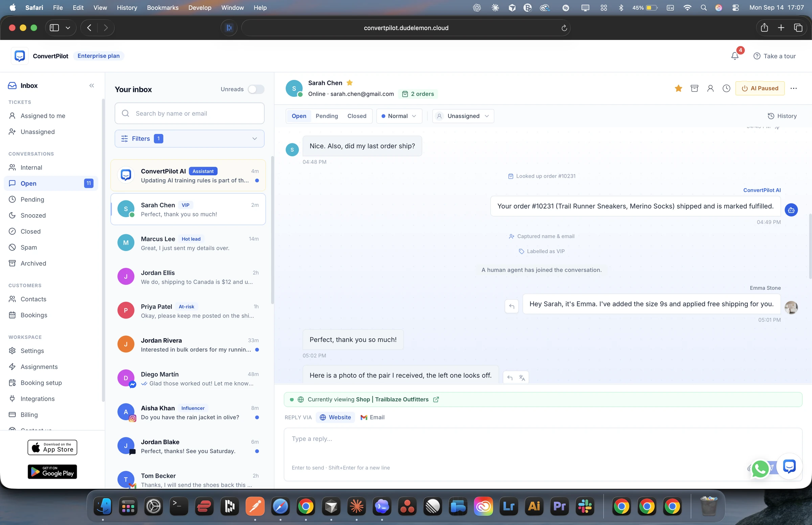Open the WhatsApp floating chat button

coord(760,469)
